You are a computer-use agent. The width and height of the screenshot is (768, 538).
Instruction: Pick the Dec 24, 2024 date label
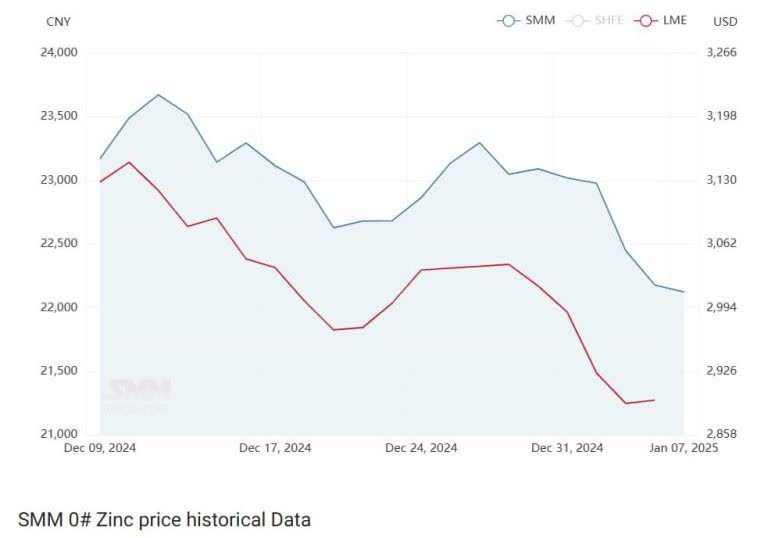[421, 448]
